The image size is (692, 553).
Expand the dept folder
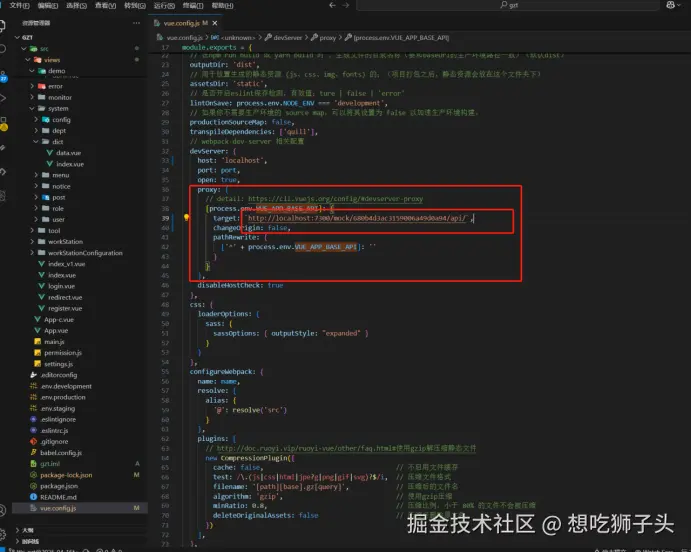[36, 131]
